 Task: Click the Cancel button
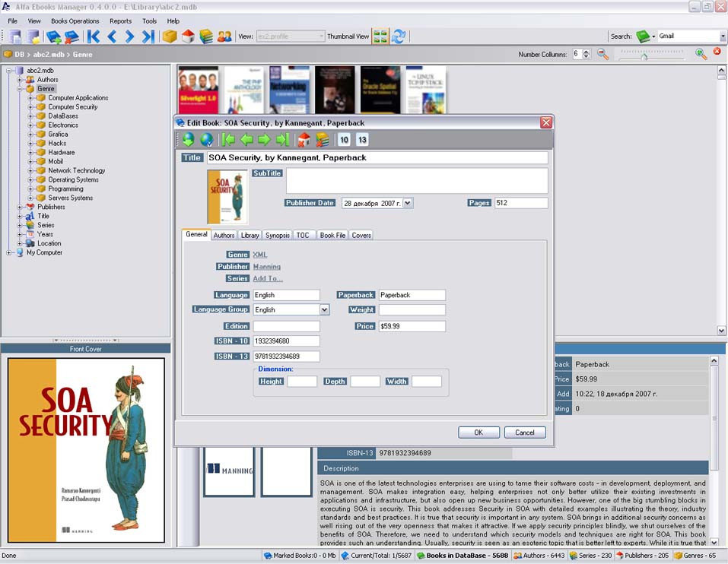point(525,433)
